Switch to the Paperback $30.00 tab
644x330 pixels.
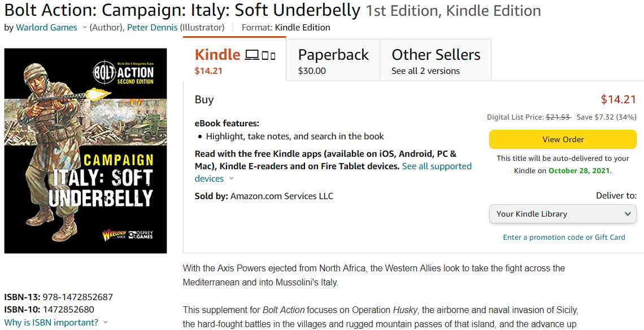coord(333,61)
